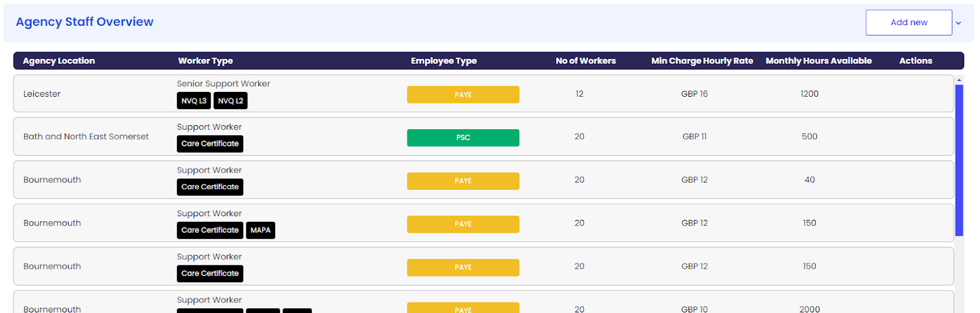This screenshot has height=313, width=980.
Task: Click the Add new button
Action: coord(908,23)
